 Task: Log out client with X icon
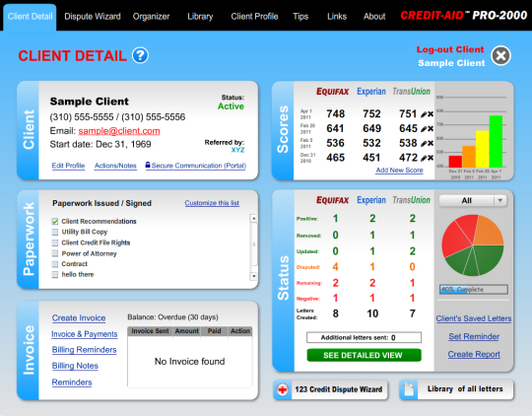pos(501,55)
